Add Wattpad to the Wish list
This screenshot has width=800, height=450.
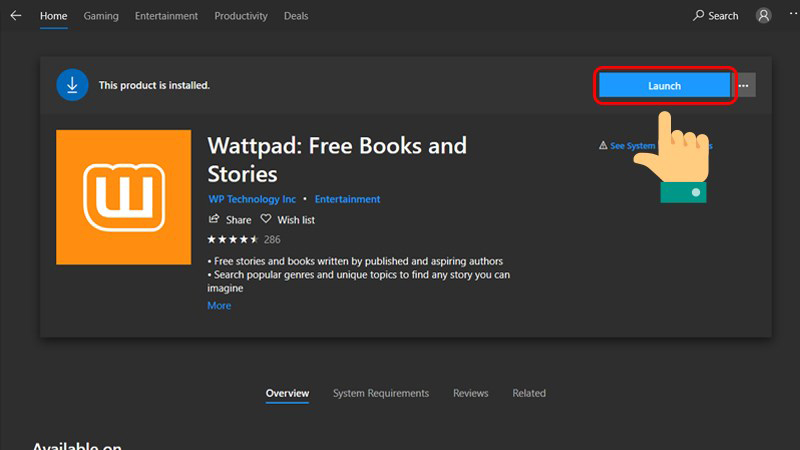point(288,219)
